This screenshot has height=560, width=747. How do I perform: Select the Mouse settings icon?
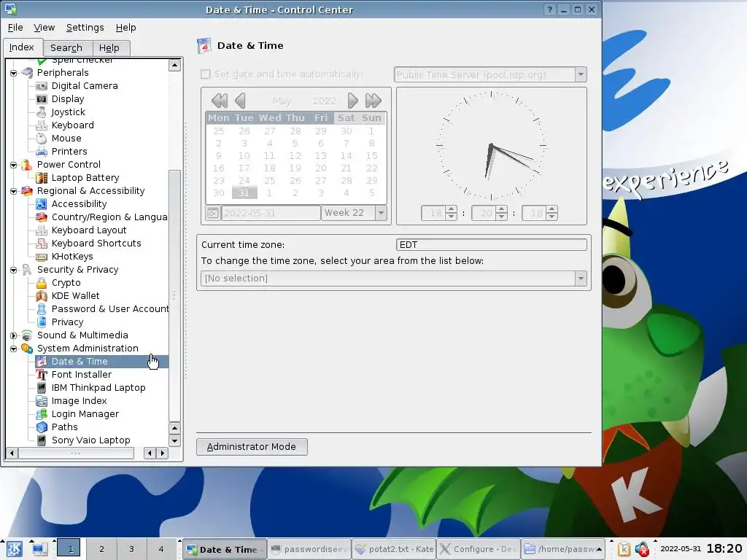click(x=42, y=138)
